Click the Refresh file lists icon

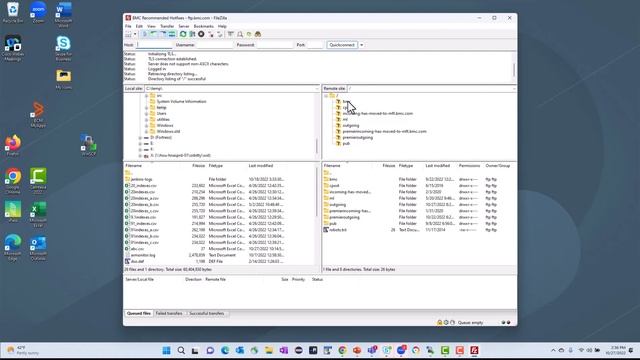tap(183, 34)
